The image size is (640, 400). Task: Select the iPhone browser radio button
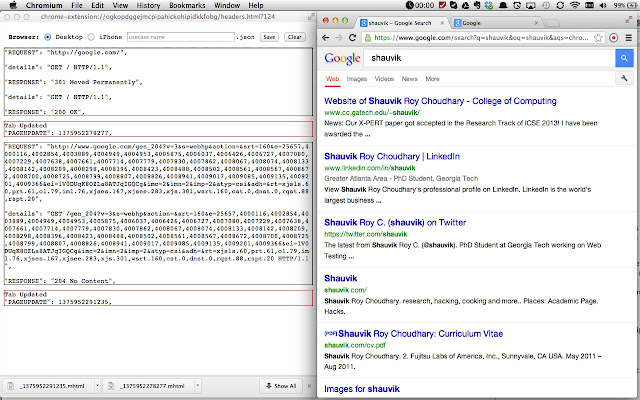[91, 37]
